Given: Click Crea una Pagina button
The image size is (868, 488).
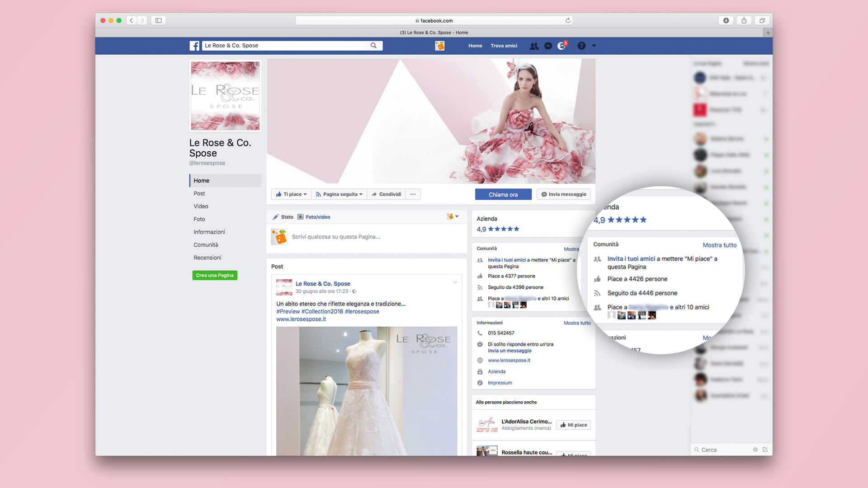Looking at the screenshot, I should [x=215, y=275].
